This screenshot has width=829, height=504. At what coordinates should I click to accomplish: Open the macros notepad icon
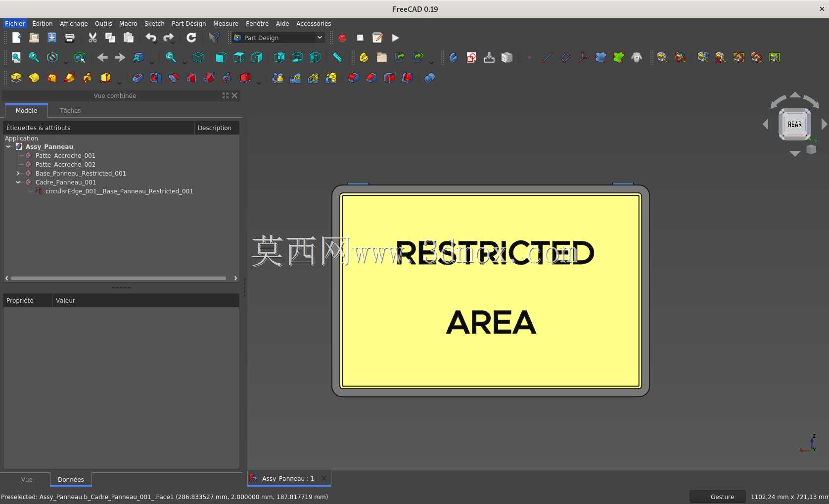(x=377, y=38)
